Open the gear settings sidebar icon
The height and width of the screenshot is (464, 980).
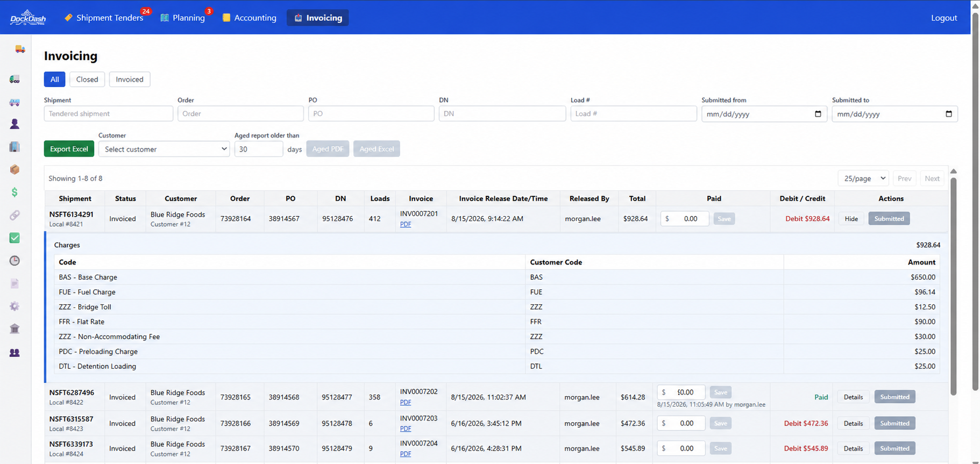[15, 306]
